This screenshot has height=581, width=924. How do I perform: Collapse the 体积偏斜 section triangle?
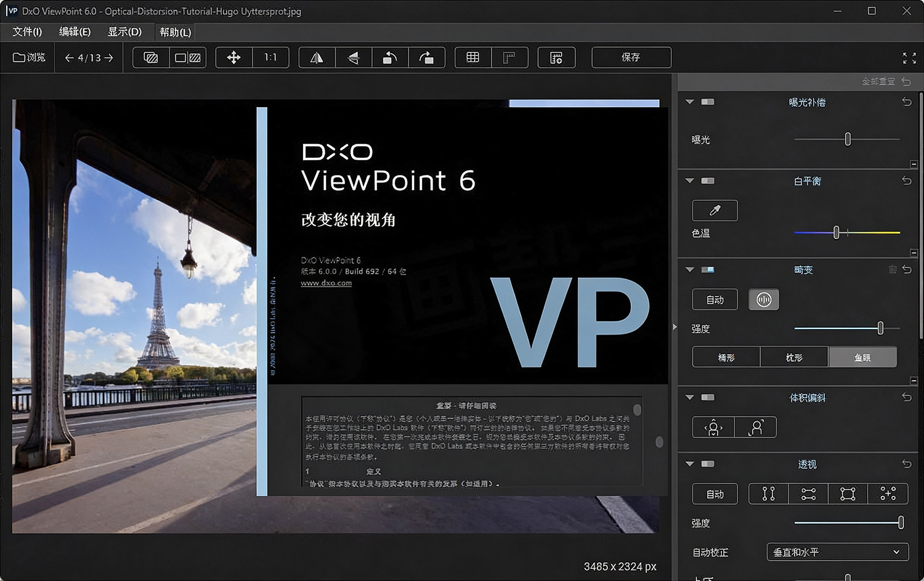click(690, 397)
